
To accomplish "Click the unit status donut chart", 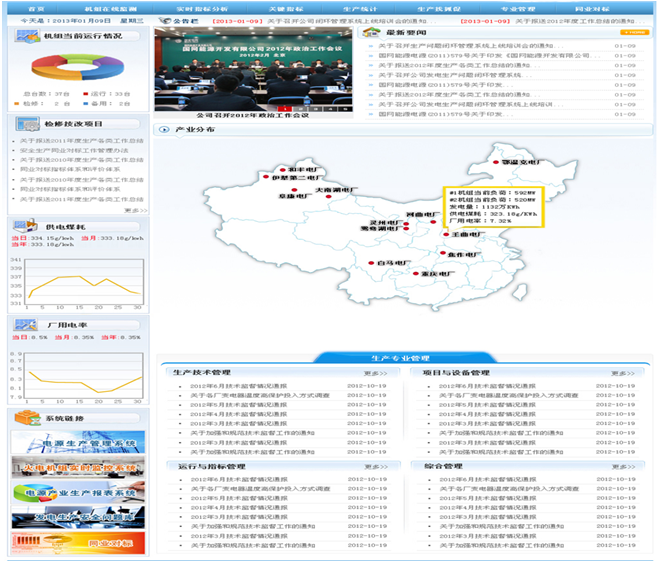I will pos(78,67).
